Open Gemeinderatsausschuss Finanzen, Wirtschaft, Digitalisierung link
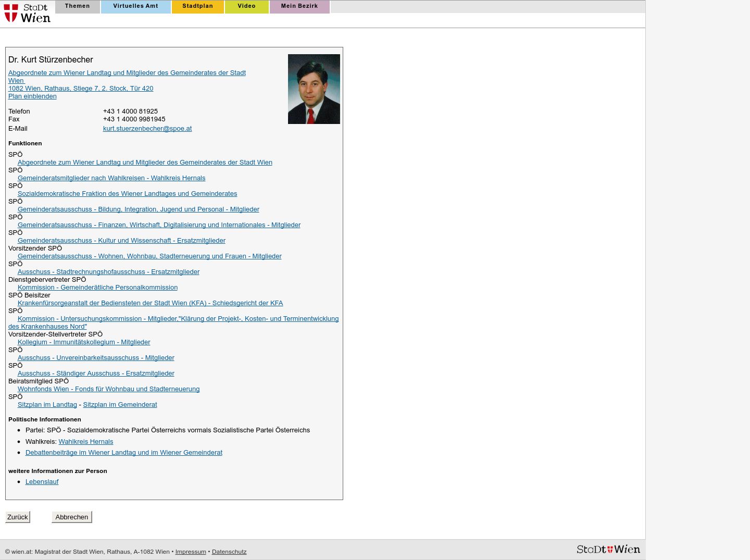 159,225
